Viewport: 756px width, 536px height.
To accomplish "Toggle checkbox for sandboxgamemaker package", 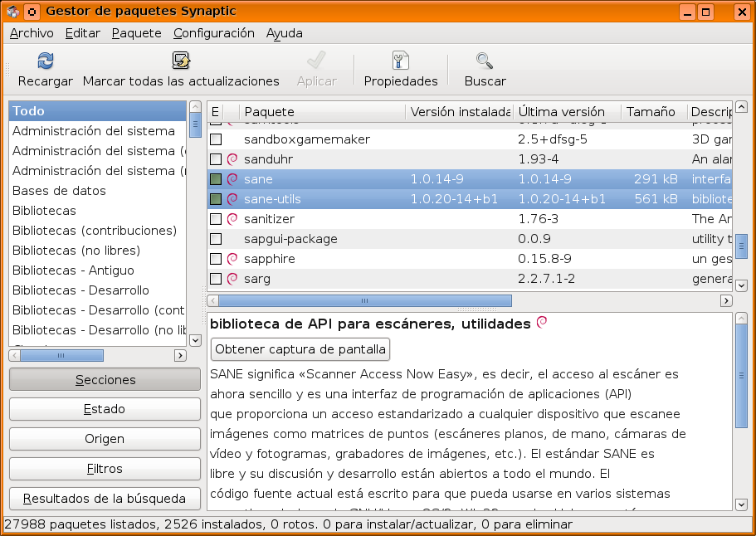I will [x=216, y=139].
